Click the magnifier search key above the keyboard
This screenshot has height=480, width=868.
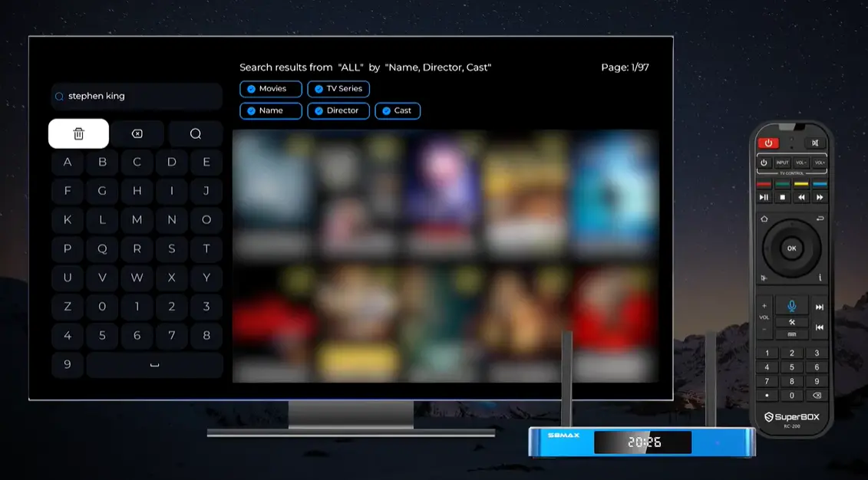pos(196,134)
